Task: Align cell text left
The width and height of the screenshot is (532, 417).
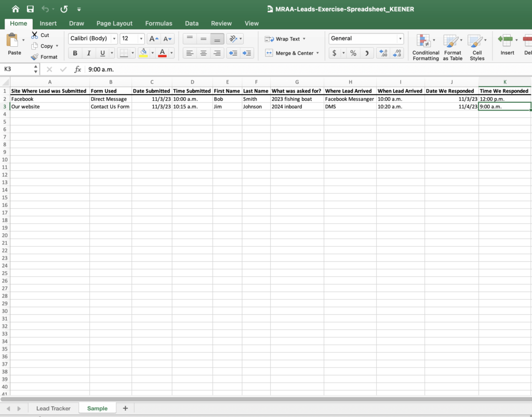Action: 190,53
